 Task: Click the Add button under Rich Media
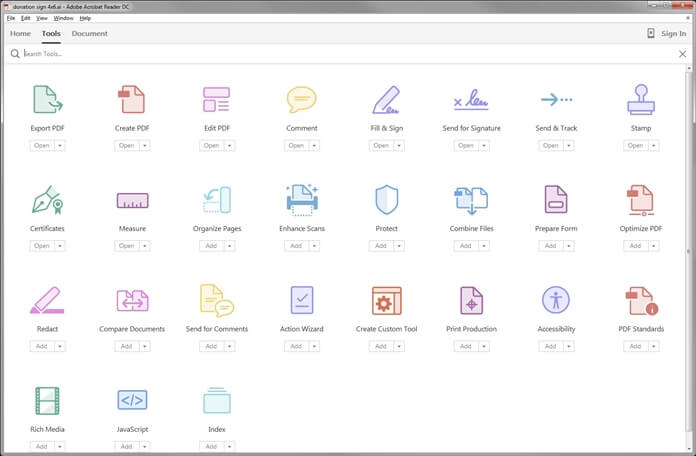(42, 447)
